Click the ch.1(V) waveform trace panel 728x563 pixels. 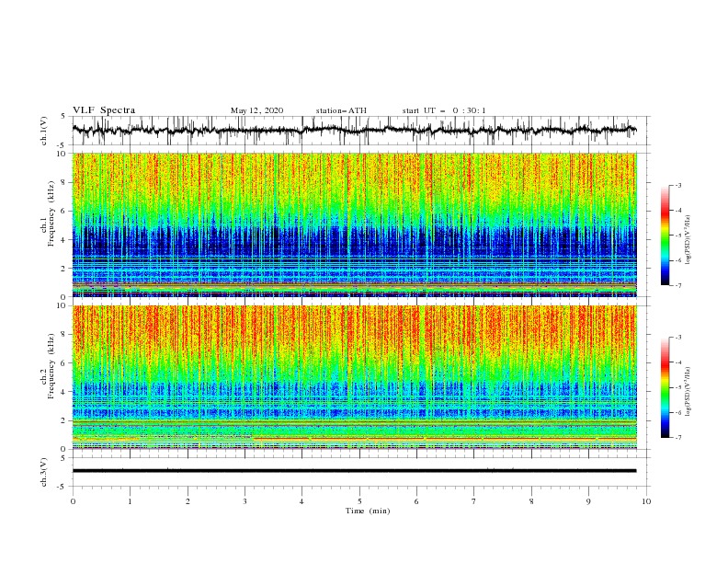click(x=361, y=131)
